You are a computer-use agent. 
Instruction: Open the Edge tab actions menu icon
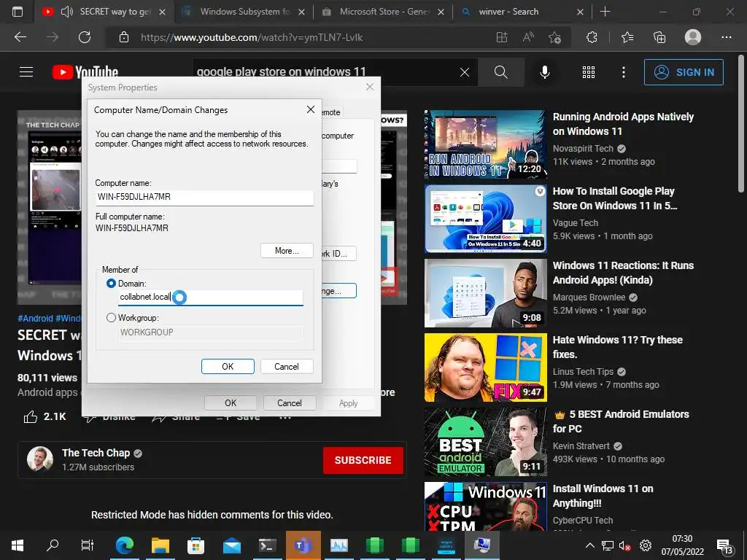pyautogui.click(x=18, y=12)
